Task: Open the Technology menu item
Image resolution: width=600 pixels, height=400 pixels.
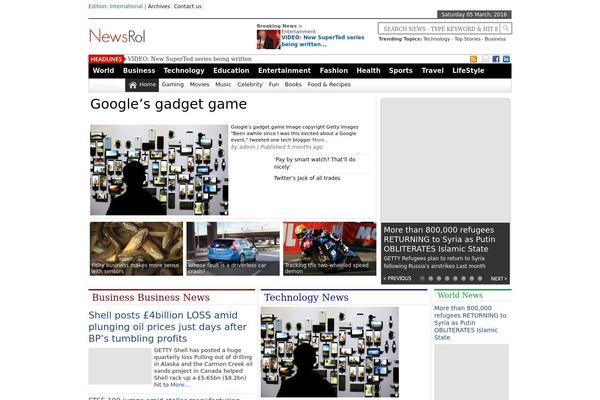Action: click(x=184, y=71)
